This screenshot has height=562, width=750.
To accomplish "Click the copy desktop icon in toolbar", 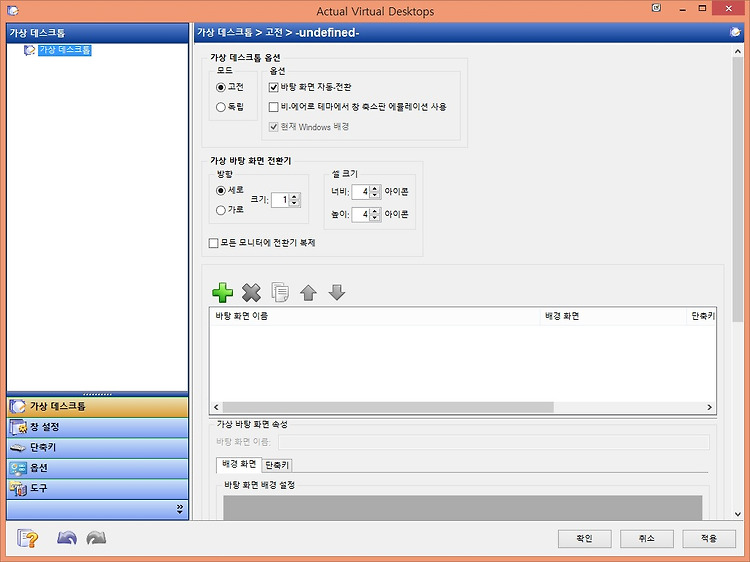I will click(x=280, y=292).
